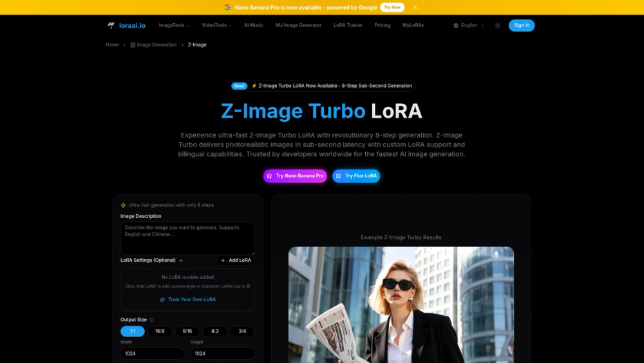Viewport: 644px width, 363px height.
Task: Go to Home in the breadcrumb
Action: pos(112,44)
